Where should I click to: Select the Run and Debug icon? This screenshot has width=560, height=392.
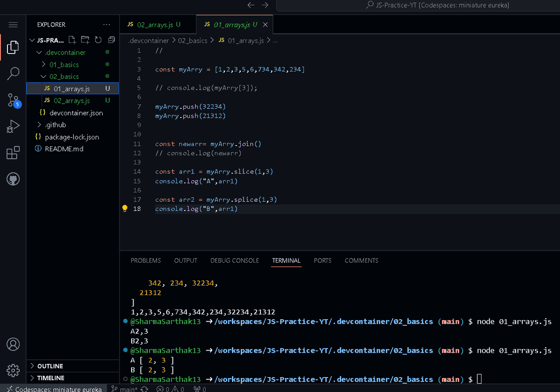coord(13,125)
